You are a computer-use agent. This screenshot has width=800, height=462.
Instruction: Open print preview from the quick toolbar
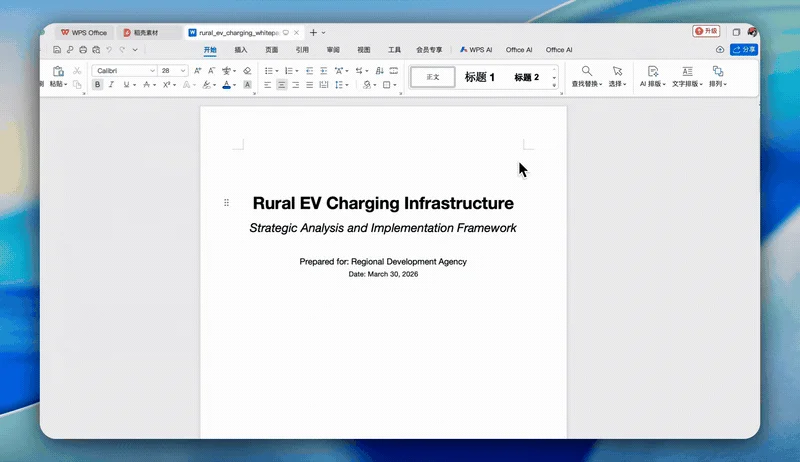click(96, 49)
